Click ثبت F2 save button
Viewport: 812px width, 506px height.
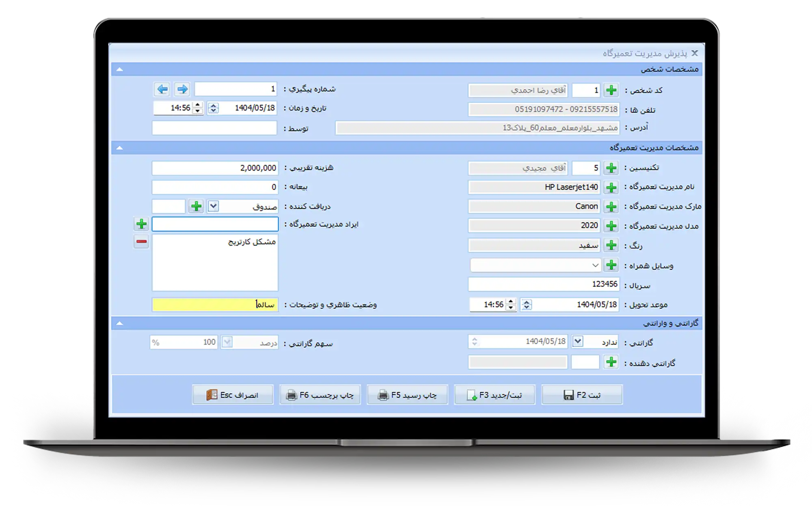[582, 395]
